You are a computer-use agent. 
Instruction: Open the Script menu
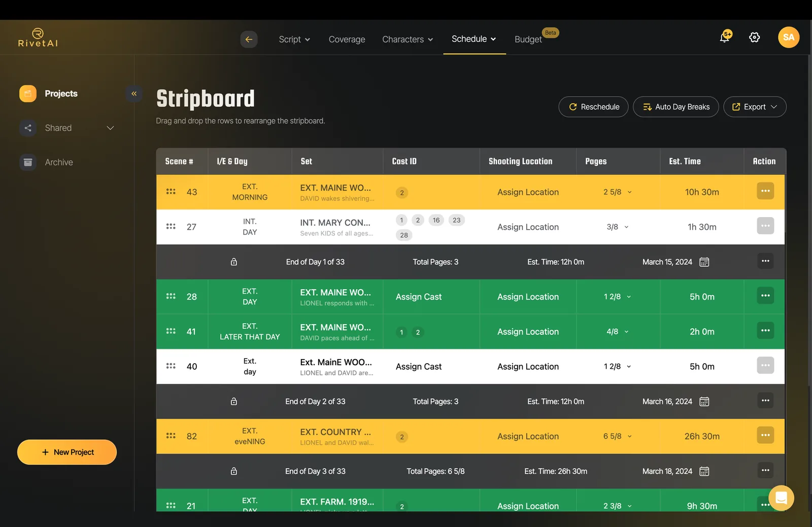pyautogui.click(x=294, y=39)
